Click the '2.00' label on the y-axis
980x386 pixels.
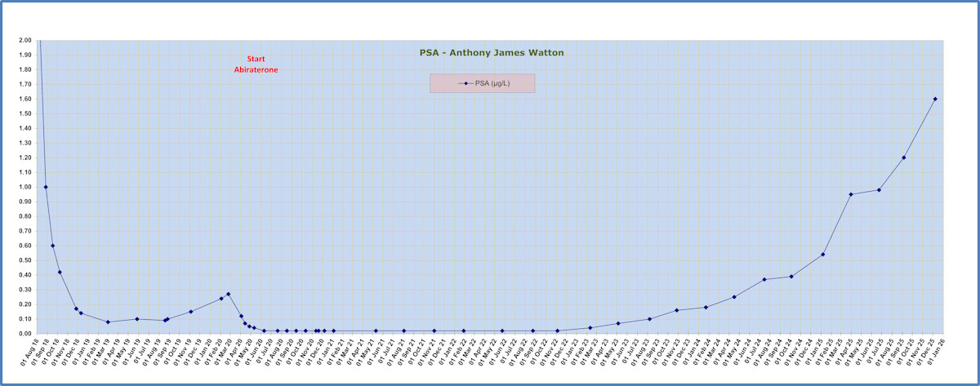(x=24, y=40)
